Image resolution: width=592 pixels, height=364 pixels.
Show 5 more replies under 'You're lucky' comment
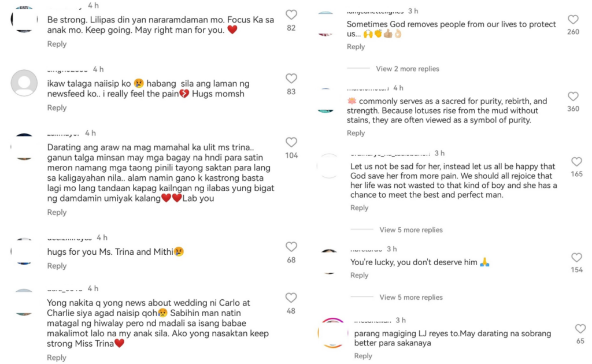coord(410,298)
